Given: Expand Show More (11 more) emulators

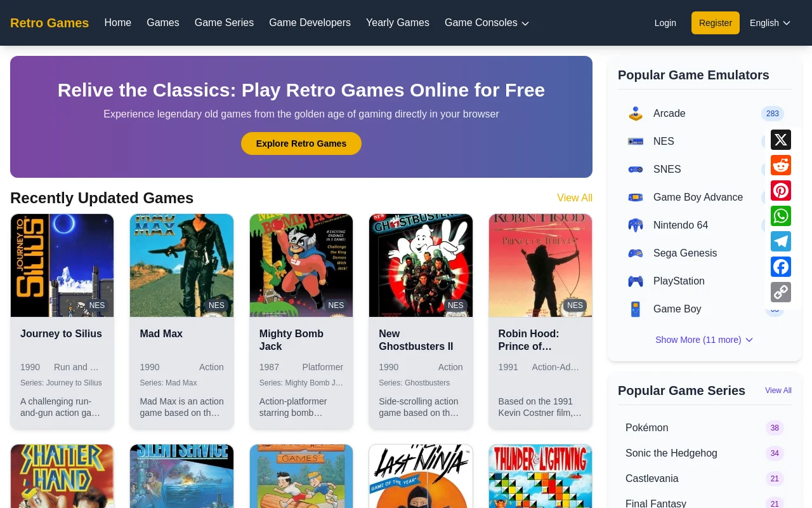Looking at the screenshot, I should click(x=704, y=340).
